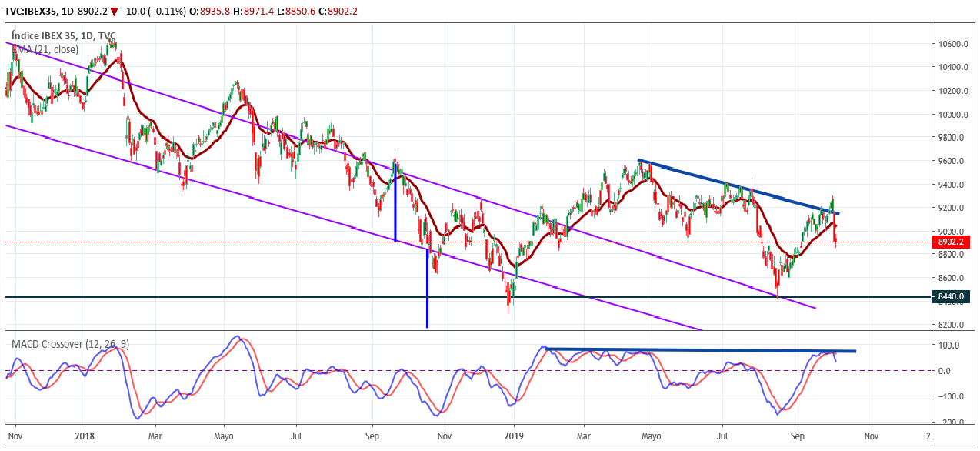Click the open price O:8935.8
Viewport: 980px width, 451px height.
[211, 12]
